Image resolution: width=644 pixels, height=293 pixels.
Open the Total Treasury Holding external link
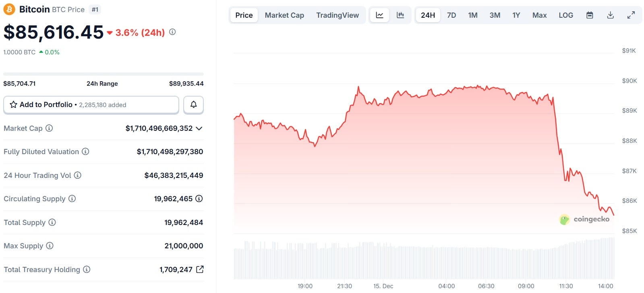coord(200,269)
